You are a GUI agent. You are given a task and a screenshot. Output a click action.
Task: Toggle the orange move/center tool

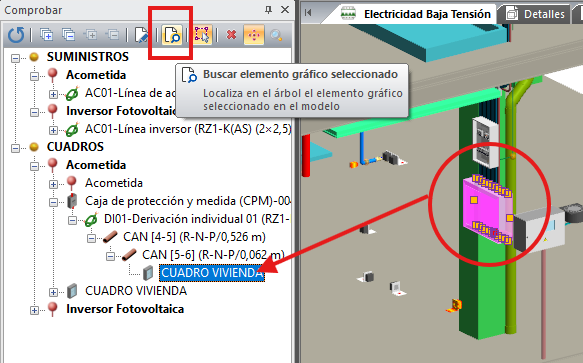pyautogui.click(x=254, y=35)
